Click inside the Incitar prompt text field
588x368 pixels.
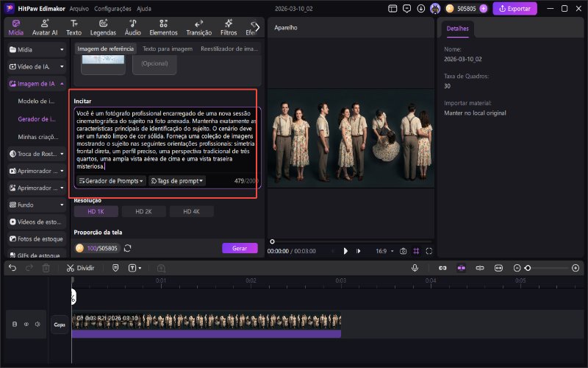pos(165,140)
